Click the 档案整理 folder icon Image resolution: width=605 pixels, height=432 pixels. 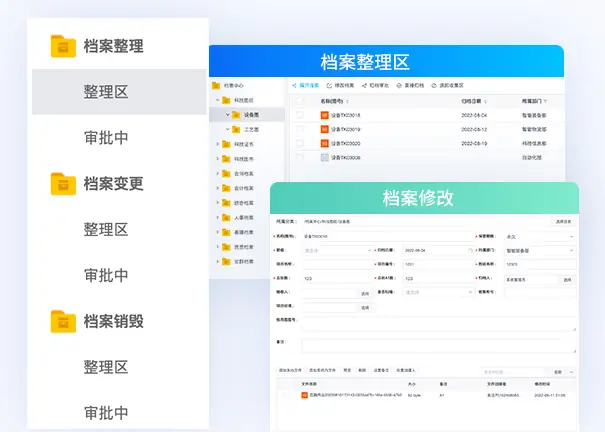coord(63,46)
